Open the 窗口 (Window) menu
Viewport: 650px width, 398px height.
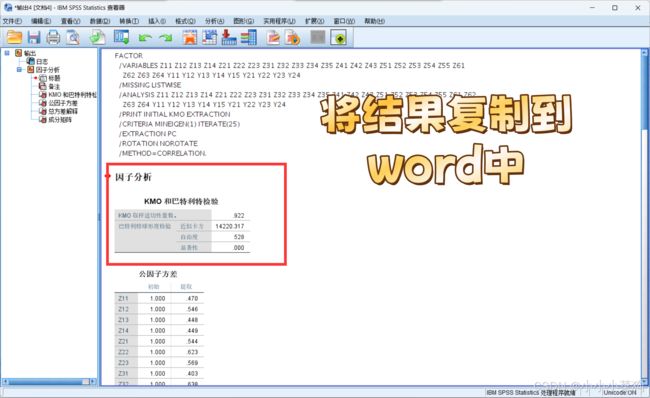[x=344, y=21]
